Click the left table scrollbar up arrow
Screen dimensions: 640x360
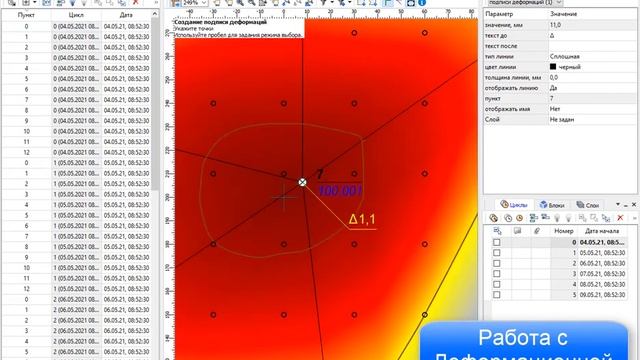coord(155,14)
